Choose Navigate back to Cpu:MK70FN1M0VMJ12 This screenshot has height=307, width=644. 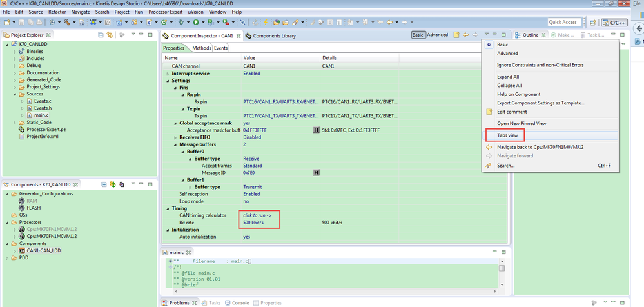click(540, 147)
